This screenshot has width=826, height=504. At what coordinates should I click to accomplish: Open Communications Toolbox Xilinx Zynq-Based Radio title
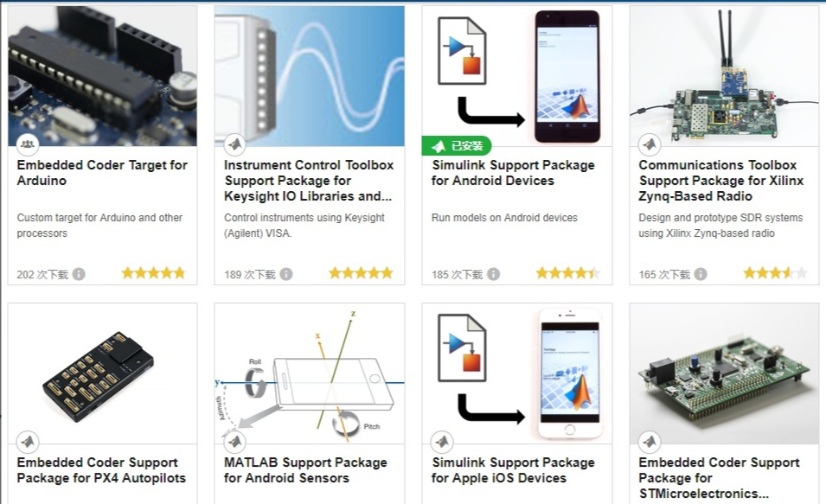click(721, 181)
